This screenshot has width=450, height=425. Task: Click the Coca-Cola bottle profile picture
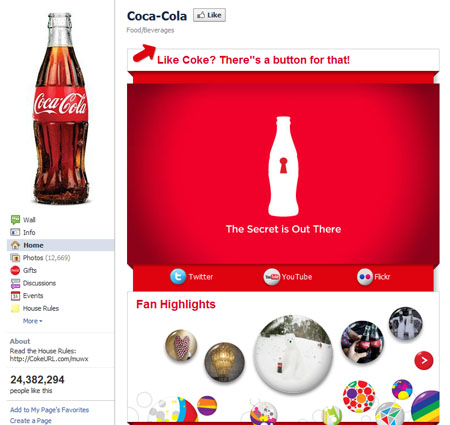pyautogui.click(x=61, y=108)
